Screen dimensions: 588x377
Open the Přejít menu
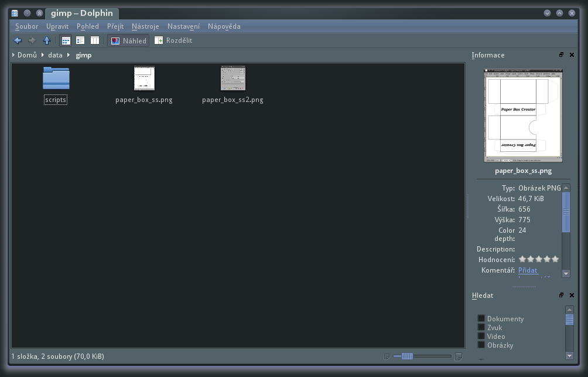115,26
